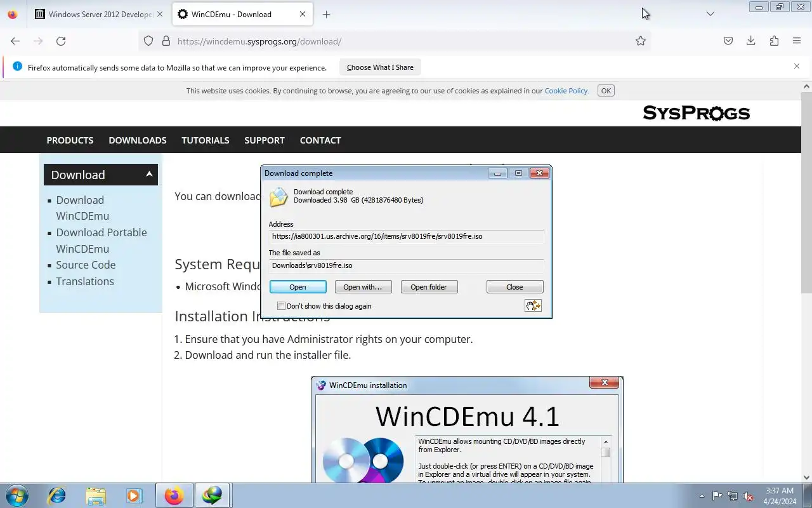This screenshot has height=508, width=812.
Task: Open the PRODUCTS menu
Action: tap(70, 140)
